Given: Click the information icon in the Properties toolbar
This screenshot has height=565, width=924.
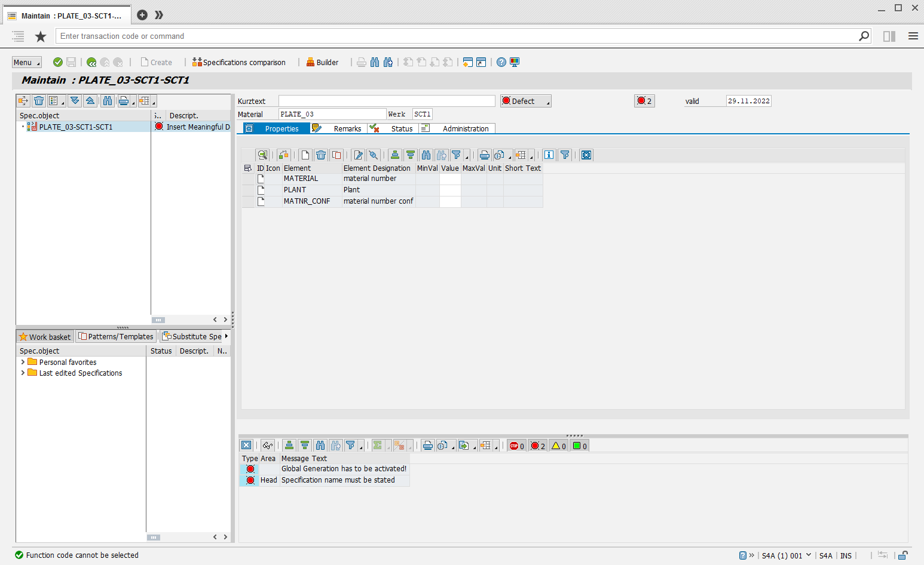Looking at the screenshot, I should [549, 155].
